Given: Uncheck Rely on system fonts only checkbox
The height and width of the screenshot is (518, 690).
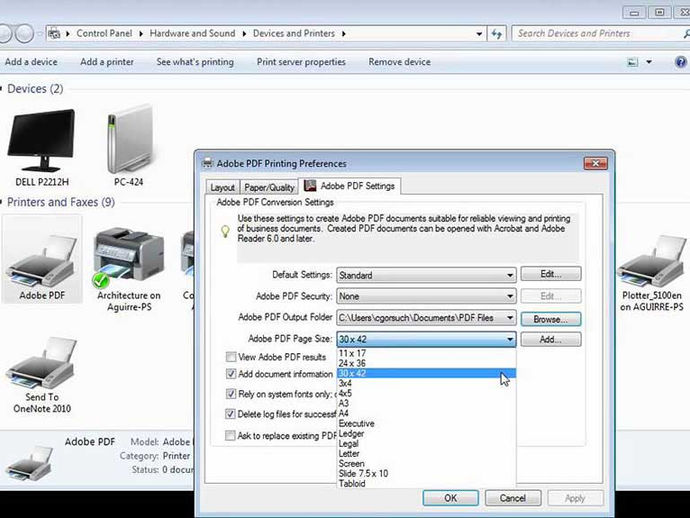Looking at the screenshot, I should (x=231, y=394).
